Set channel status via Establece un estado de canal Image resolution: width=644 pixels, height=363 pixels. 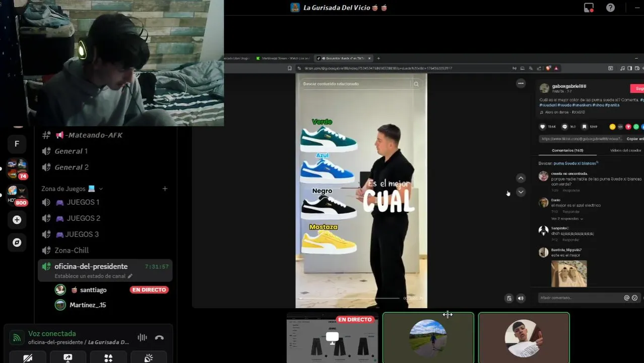click(93, 276)
